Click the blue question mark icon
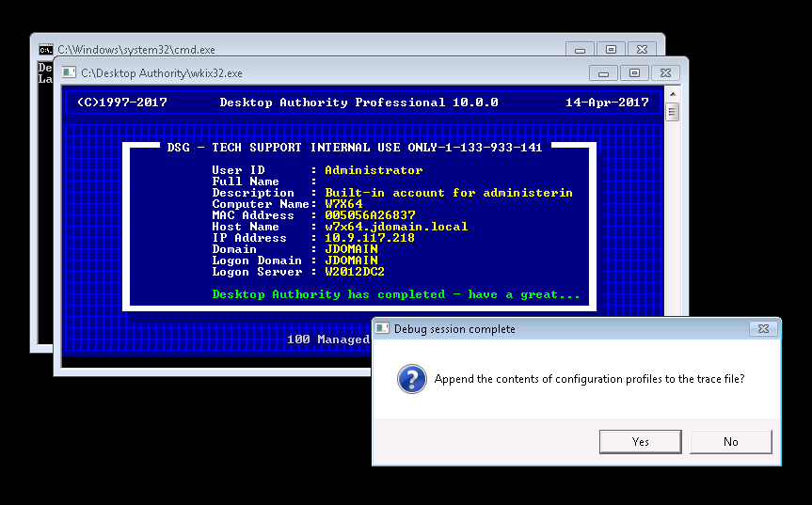 click(x=412, y=379)
